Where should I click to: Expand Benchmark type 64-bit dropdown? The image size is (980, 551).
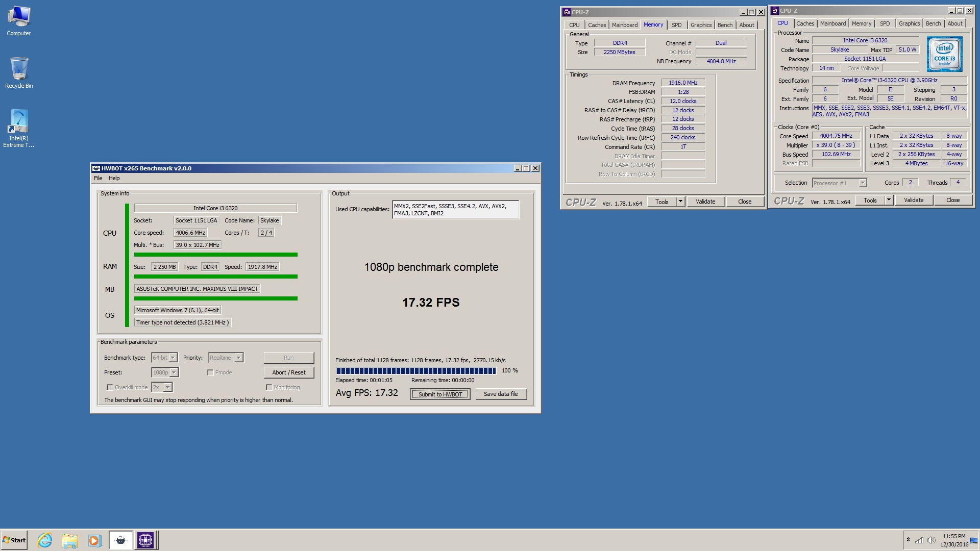173,358
